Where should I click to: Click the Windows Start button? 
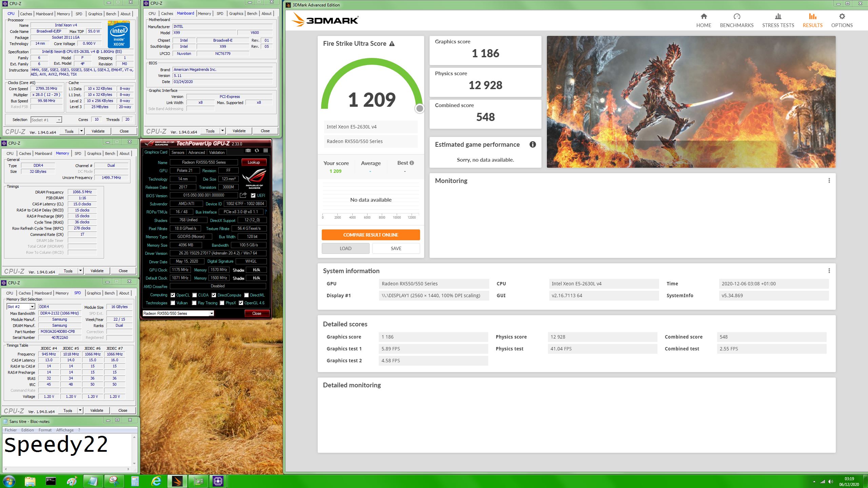(9, 481)
